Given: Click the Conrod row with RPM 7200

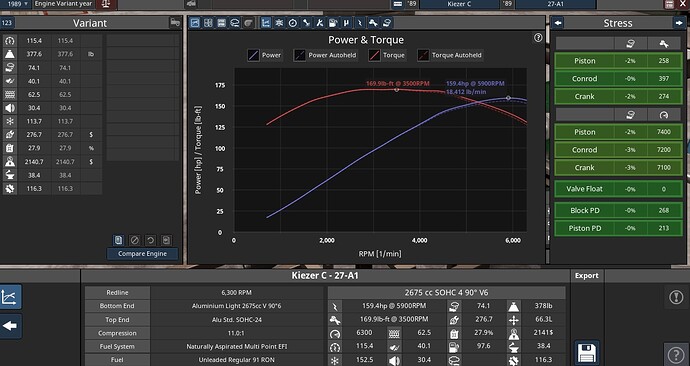Looking at the screenshot, I should tap(618, 150).
